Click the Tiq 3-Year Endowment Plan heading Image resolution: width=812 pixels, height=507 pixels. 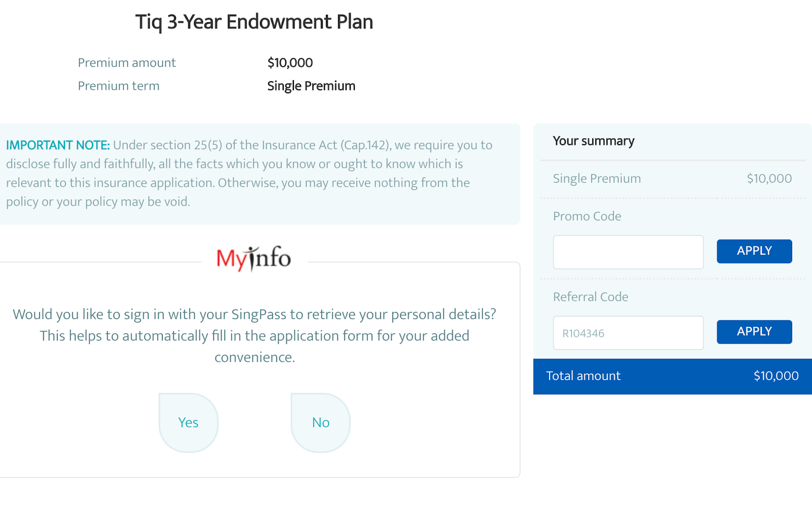[x=254, y=22]
